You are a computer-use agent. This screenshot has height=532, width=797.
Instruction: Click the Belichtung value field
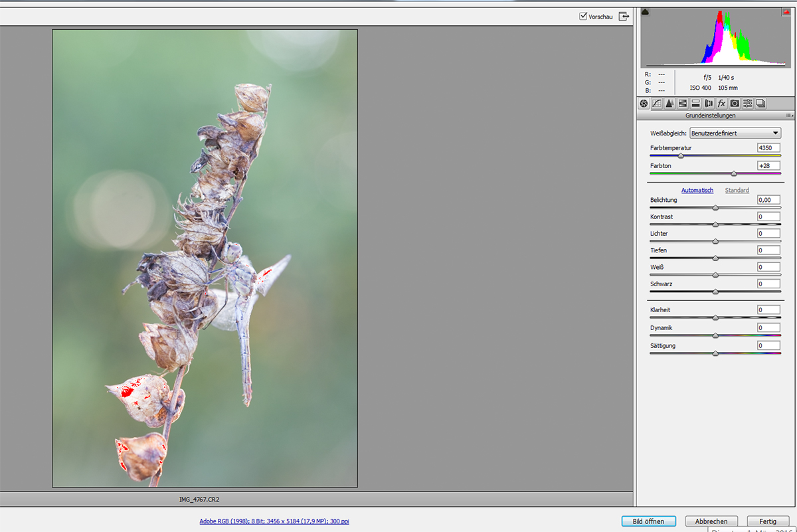(768, 200)
